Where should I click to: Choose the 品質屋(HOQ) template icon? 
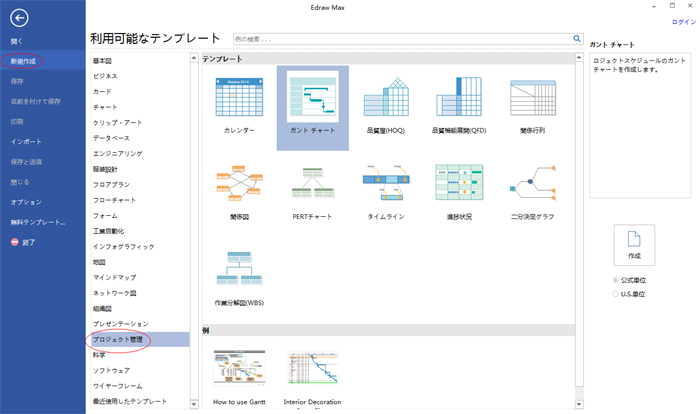386,97
